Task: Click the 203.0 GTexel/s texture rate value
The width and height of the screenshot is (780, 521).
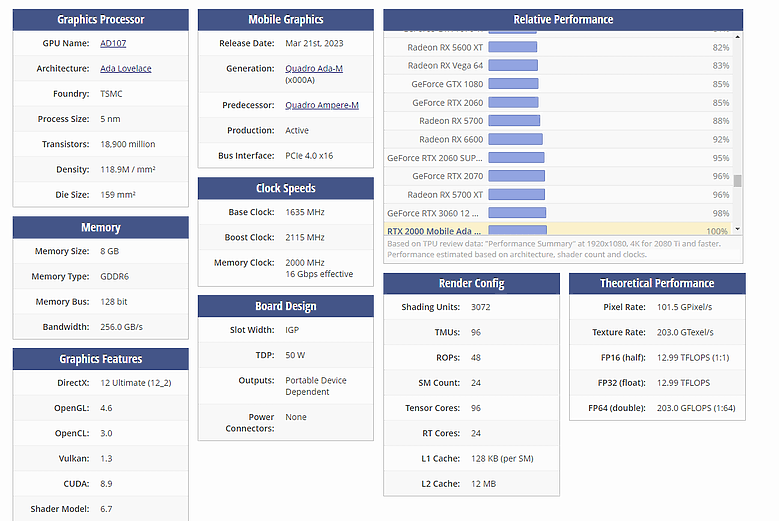Action: [685, 332]
